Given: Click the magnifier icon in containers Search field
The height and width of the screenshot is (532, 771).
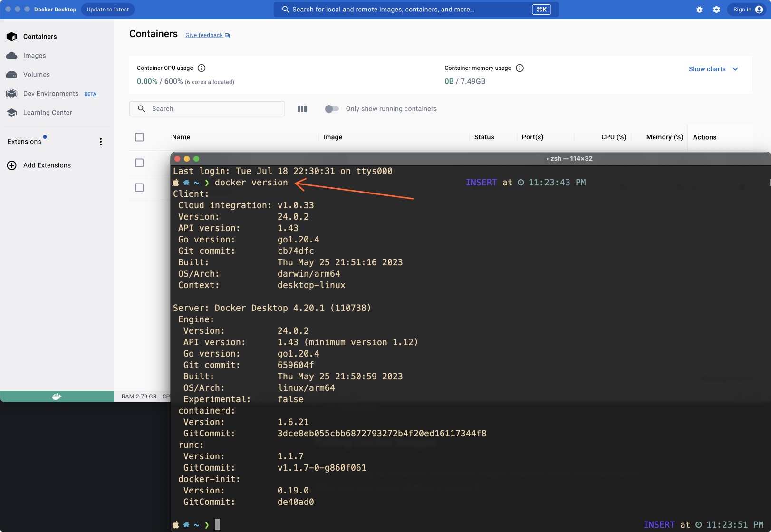Looking at the screenshot, I should (141, 109).
